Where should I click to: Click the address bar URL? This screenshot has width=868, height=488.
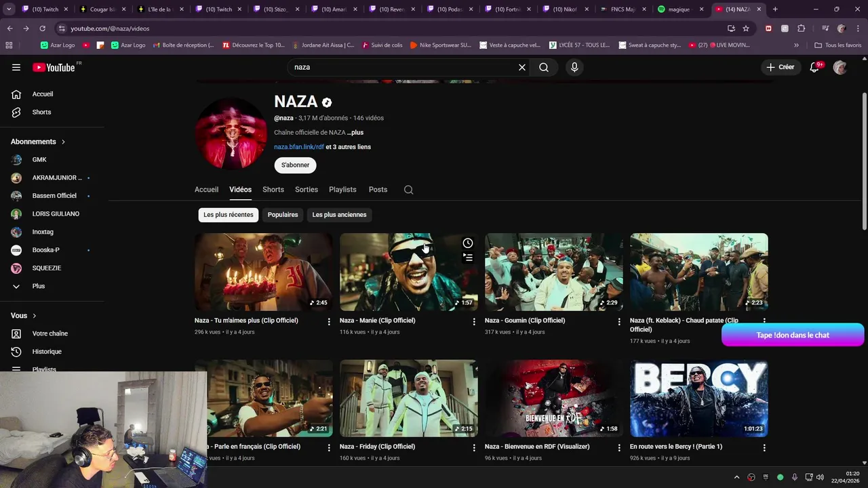[x=110, y=28]
